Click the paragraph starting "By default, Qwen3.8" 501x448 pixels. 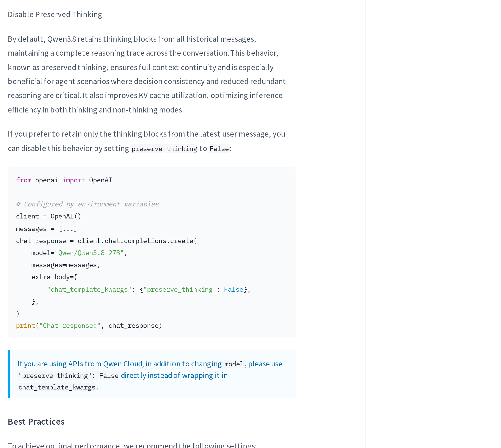click(x=147, y=74)
